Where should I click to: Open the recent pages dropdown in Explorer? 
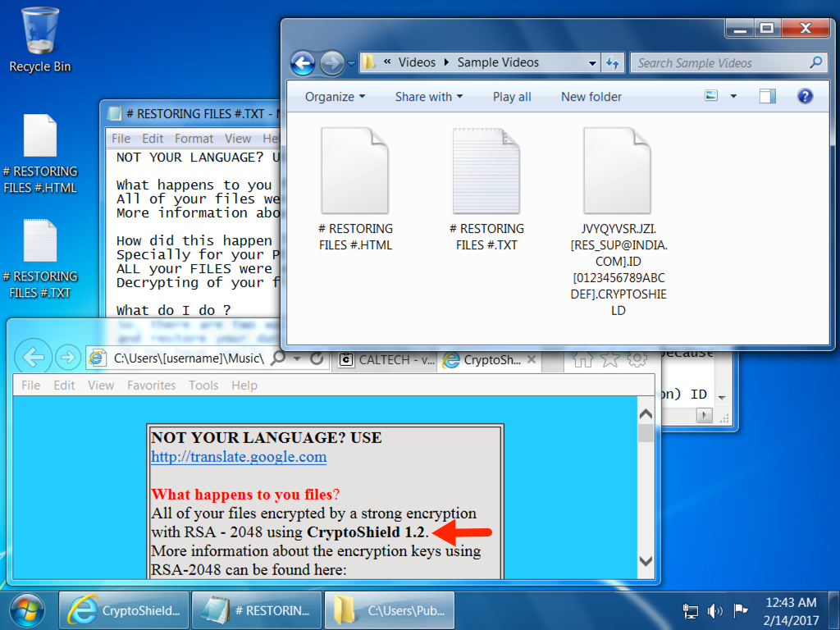(351, 63)
